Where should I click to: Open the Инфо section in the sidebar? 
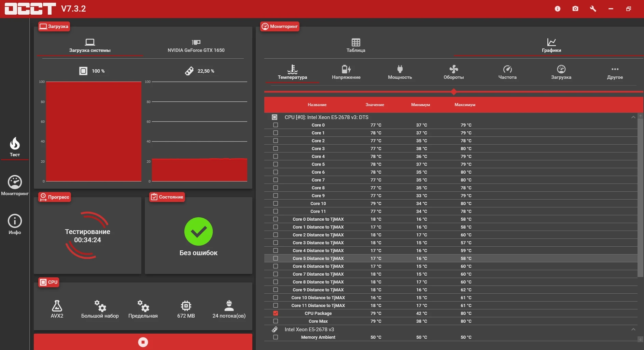tap(15, 224)
